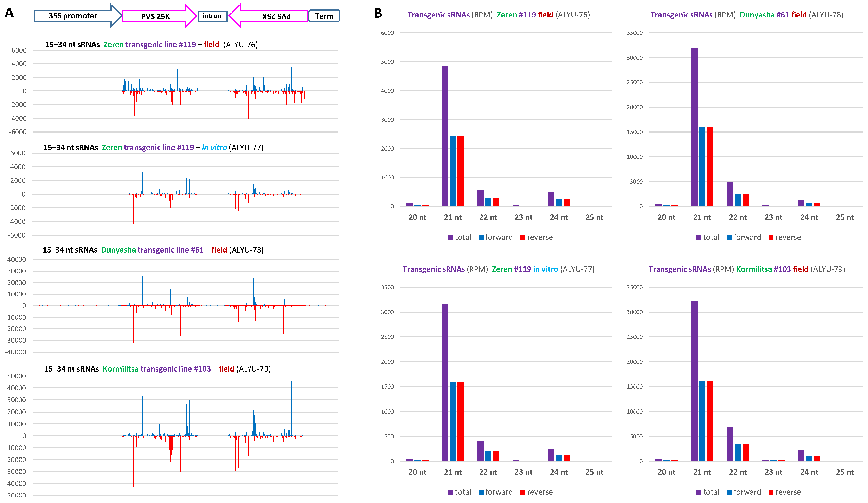Click 24 nt label in Zeren in vitro chart
This screenshot has width=868, height=503.
559,472
